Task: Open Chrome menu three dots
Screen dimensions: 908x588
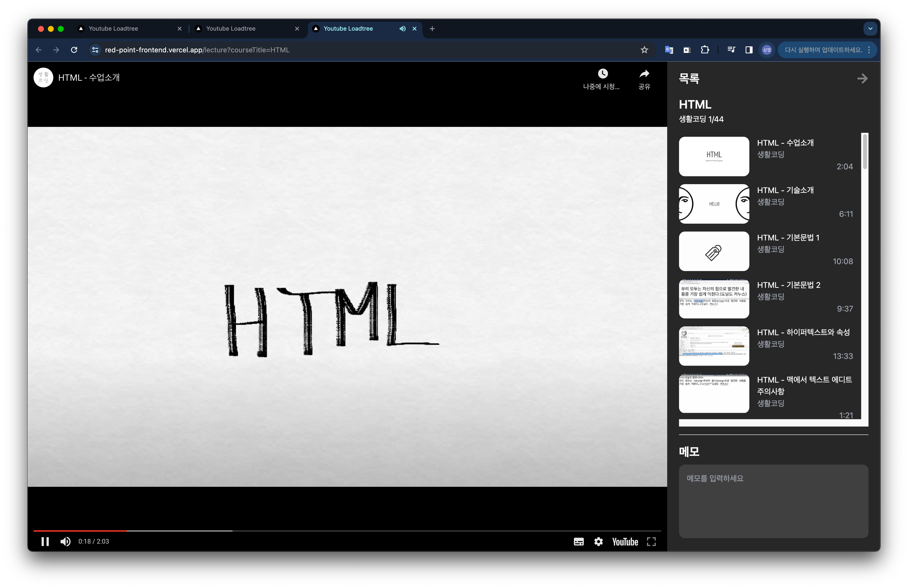Action: coord(869,50)
